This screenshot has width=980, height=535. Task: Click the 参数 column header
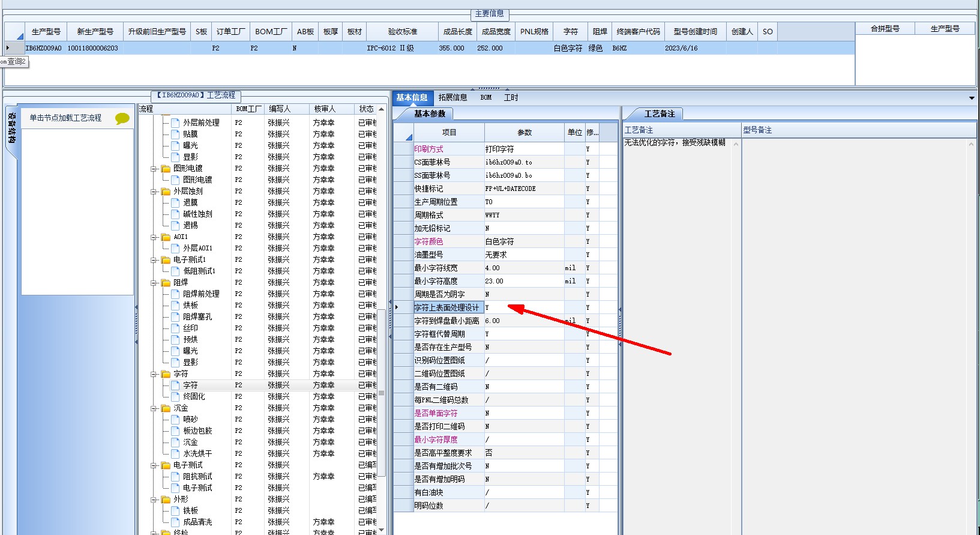(525, 132)
